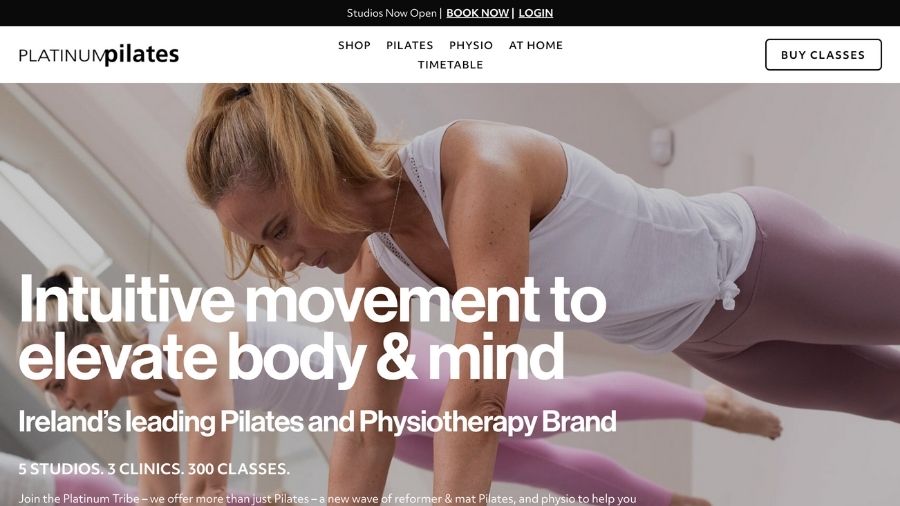Click the 'Intuitive movement to elevate' headline
Image resolution: width=900 pixels, height=506 pixels.
click(x=313, y=327)
